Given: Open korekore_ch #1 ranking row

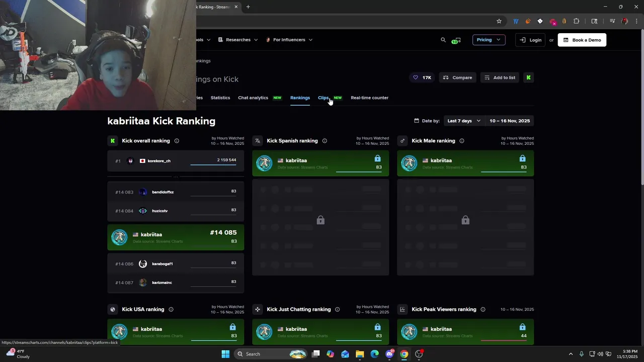Looking at the screenshot, I should click(176, 161).
